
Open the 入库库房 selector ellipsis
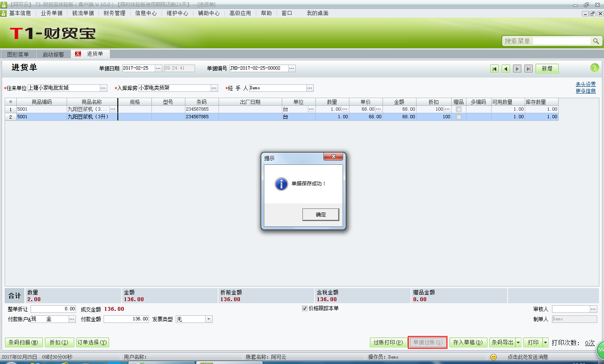point(214,88)
